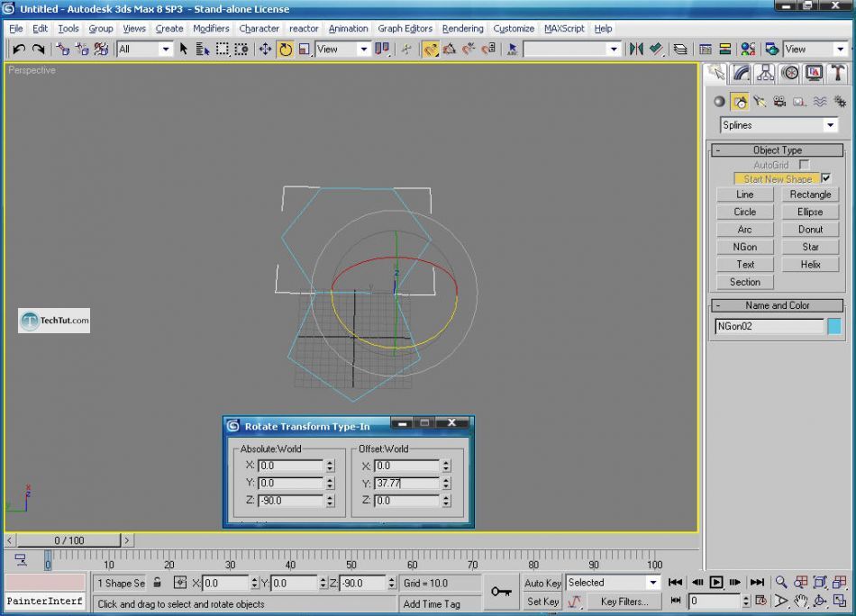
Task: Click the NGon02 object name field
Action: (769, 326)
